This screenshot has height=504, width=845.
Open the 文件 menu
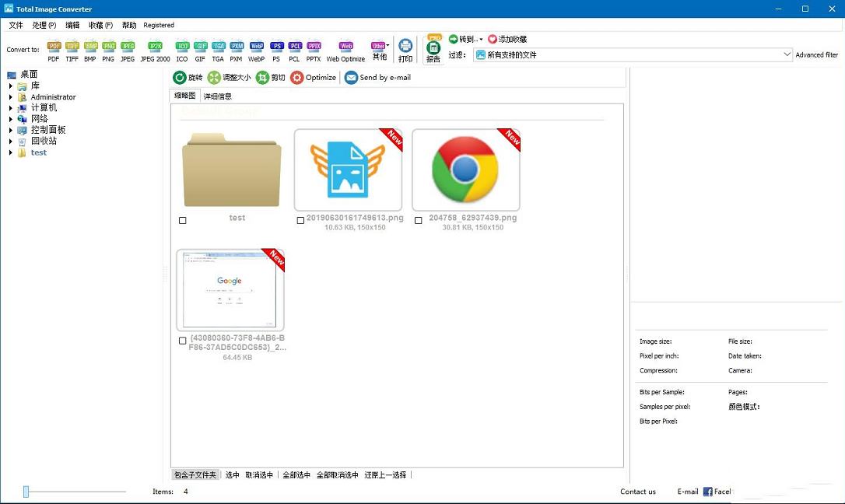(x=16, y=25)
